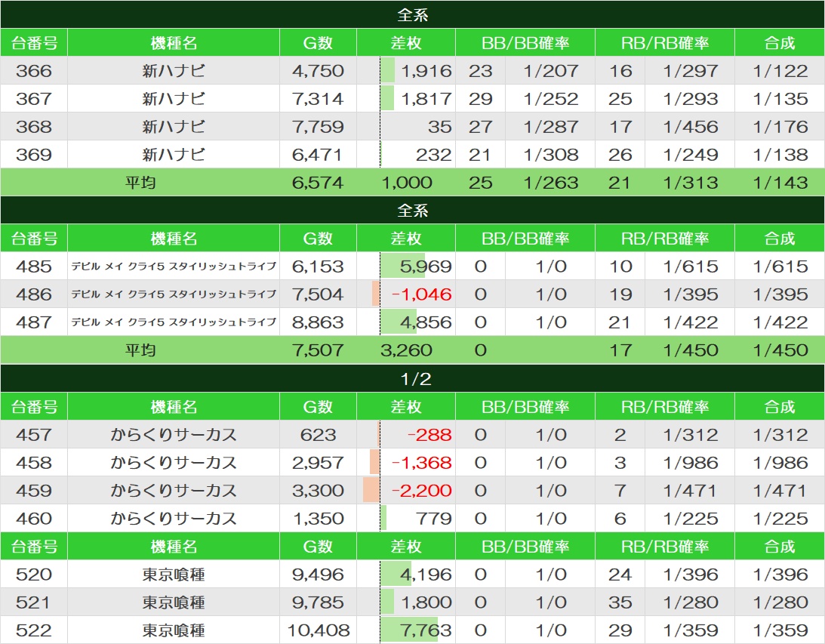Screen dimensions: 825x644
Task: Click RB count 35 in row 521
Action: pyautogui.click(x=620, y=602)
